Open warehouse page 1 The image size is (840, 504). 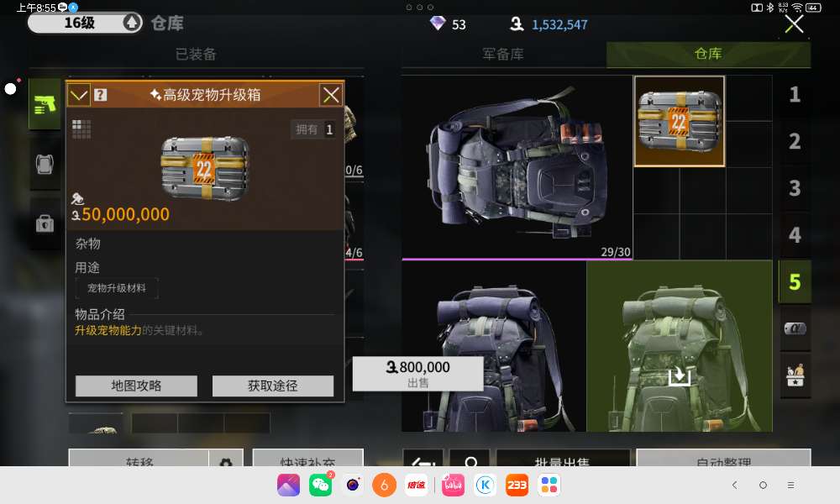pyautogui.click(x=795, y=95)
